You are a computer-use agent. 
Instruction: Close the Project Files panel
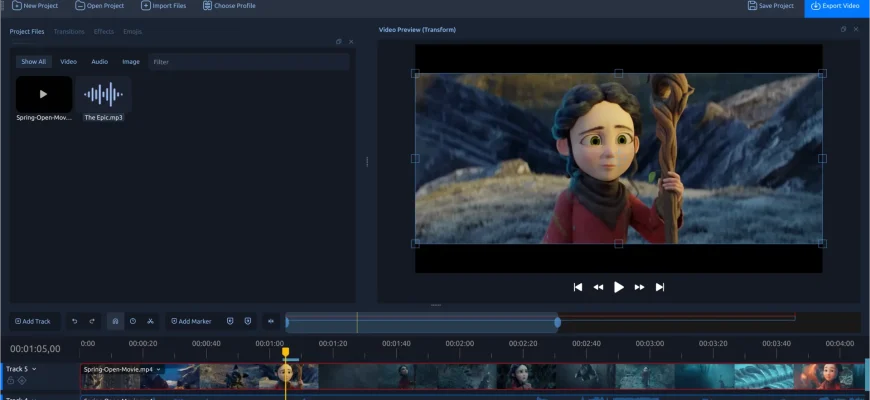pyautogui.click(x=351, y=42)
